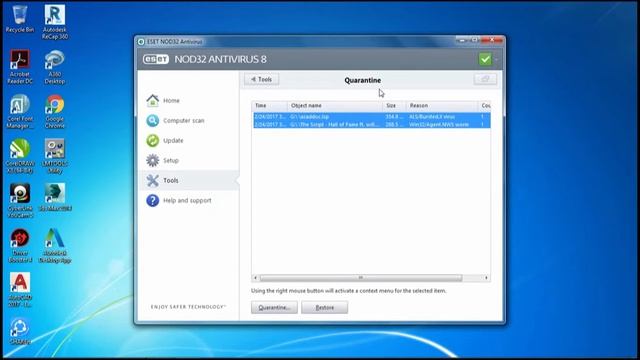
Task: Sort quarantine list by Time column
Action: 269,106
